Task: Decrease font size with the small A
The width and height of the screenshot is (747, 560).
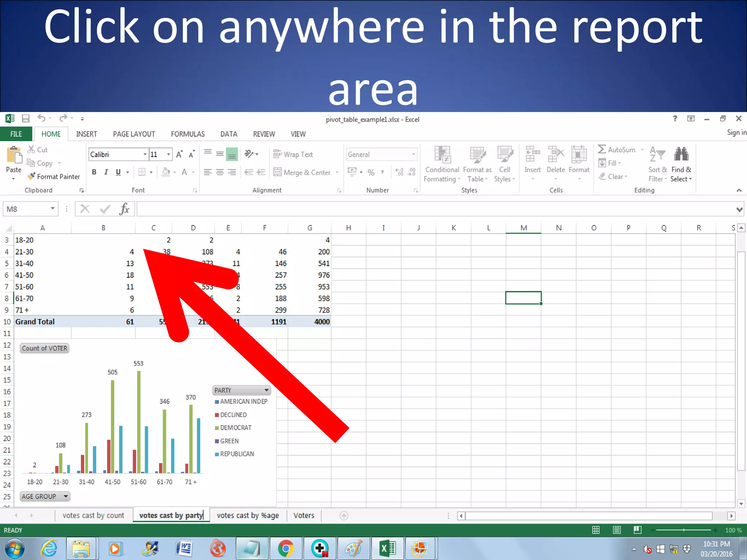Action: coord(191,154)
